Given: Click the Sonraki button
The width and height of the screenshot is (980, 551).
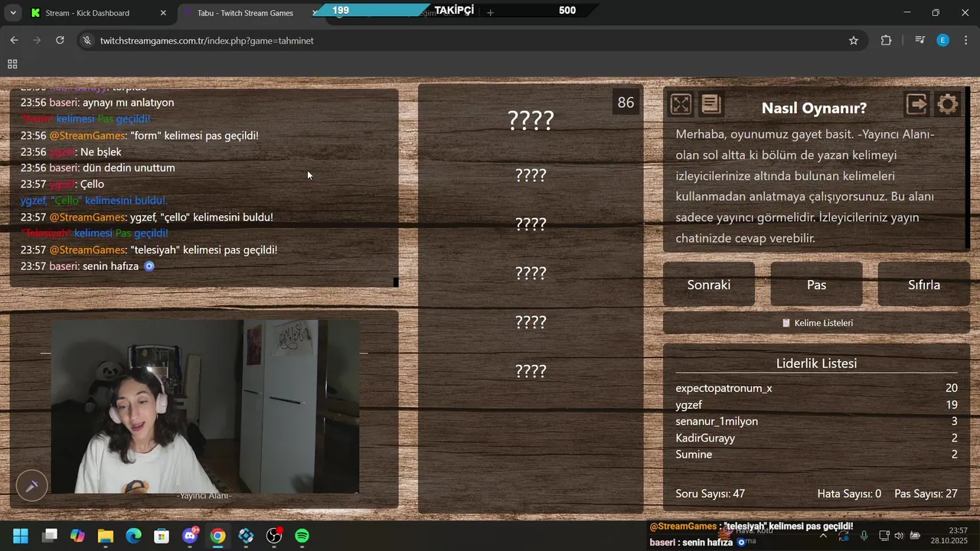Looking at the screenshot, I should pyautogui.click(x=709, y=285).
